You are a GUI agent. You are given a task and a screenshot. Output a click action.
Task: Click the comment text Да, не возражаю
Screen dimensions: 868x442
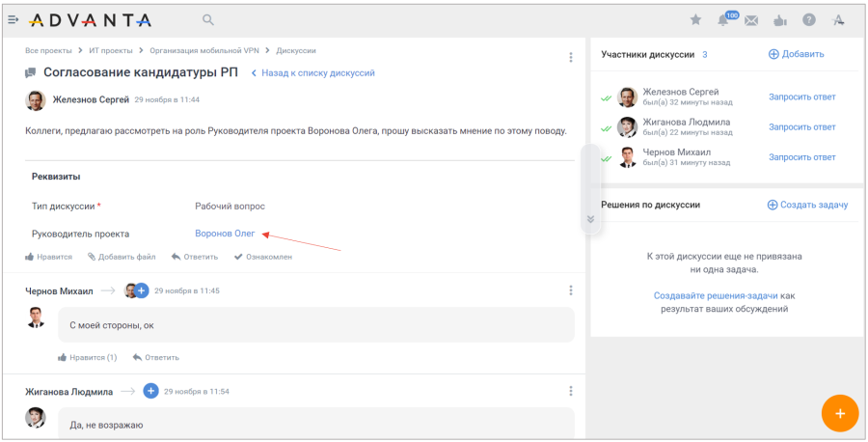(x=106, y=426)
